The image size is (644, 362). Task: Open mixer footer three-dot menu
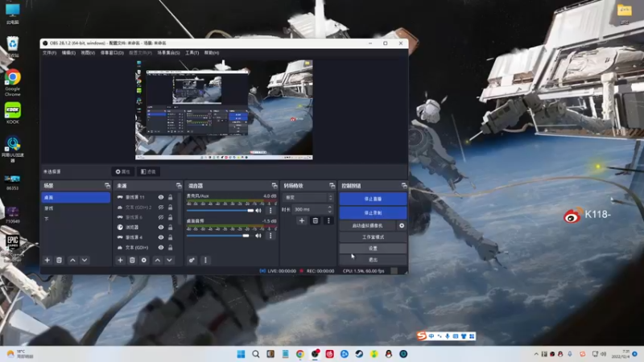(x=205, y=260)
